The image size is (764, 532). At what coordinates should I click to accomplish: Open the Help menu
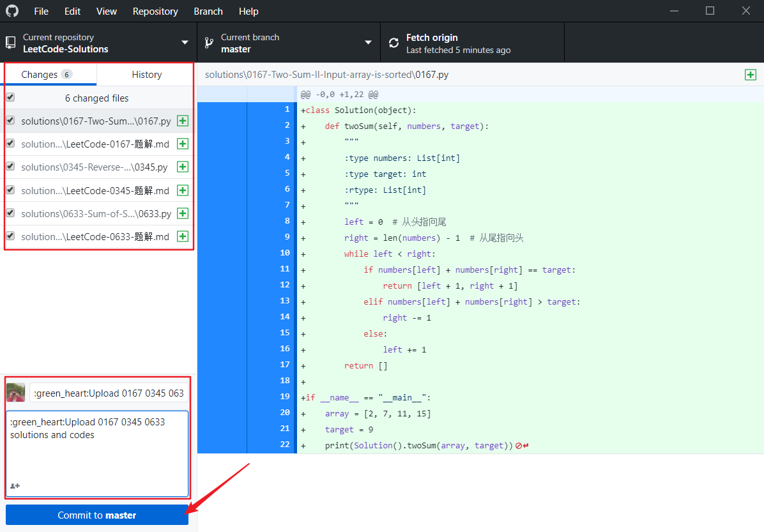[248, 11]
